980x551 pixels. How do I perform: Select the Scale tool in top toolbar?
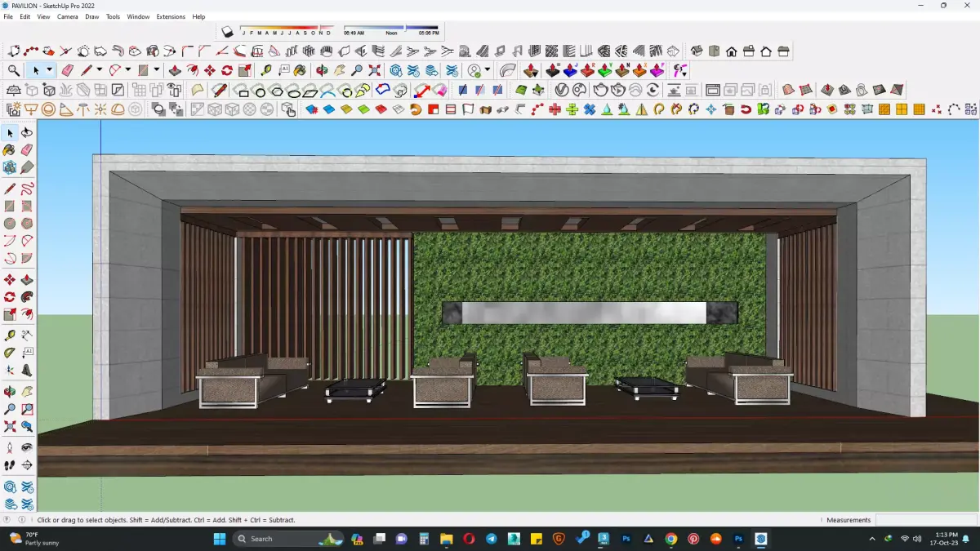(244, 70)
